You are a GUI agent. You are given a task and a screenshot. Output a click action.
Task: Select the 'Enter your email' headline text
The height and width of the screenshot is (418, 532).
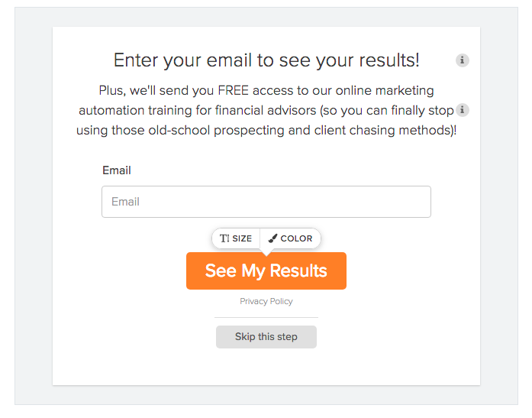[x=266, y=60]
